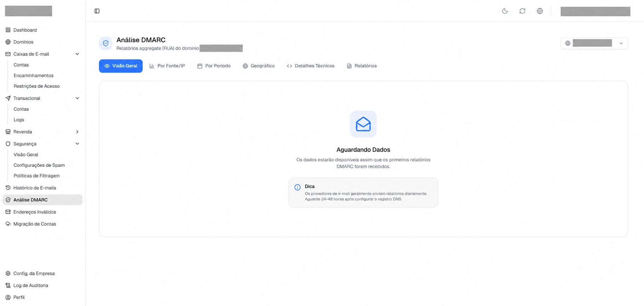This screenshot has width=644, height=306.
Task: Collapse the Segurança section chevron
Action: click(77, 144)
